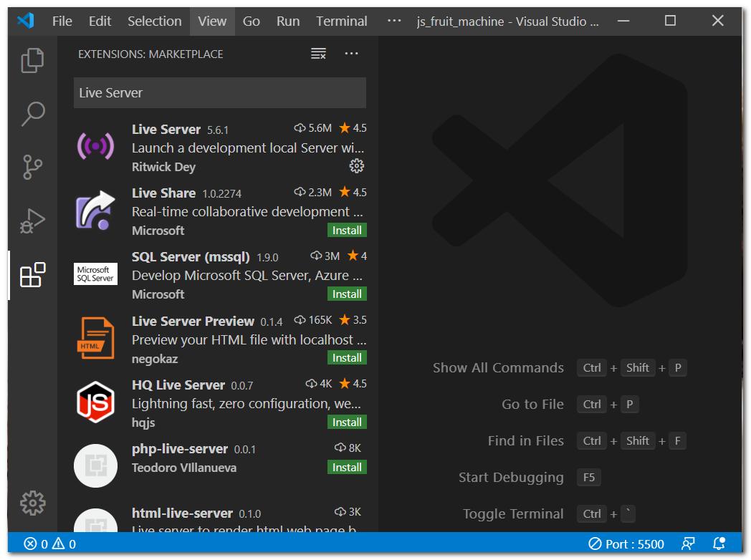751x560 pixels.
Task: Open the View menu
Action: (212, 21)
